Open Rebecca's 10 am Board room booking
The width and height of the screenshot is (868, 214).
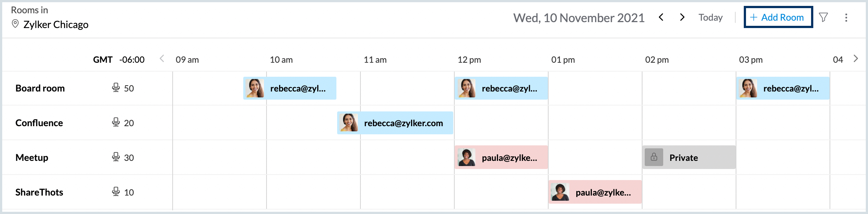(x=290, y=88)
